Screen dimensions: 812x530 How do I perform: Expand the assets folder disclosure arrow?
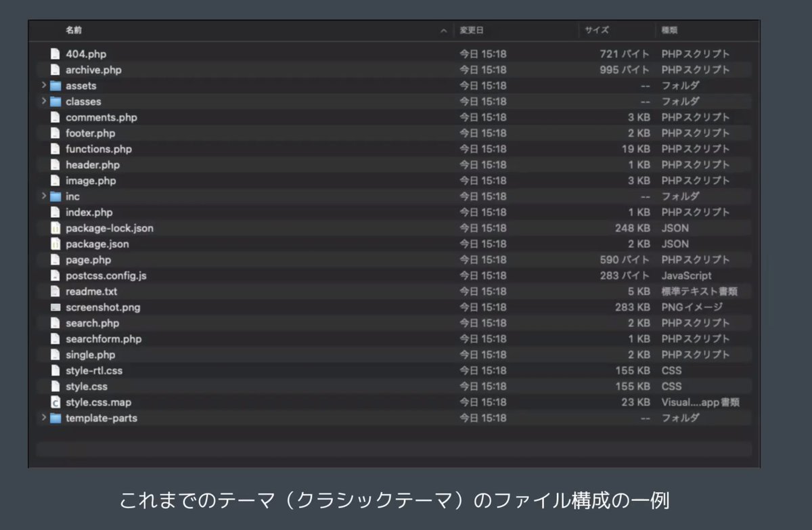coord(44,85)
